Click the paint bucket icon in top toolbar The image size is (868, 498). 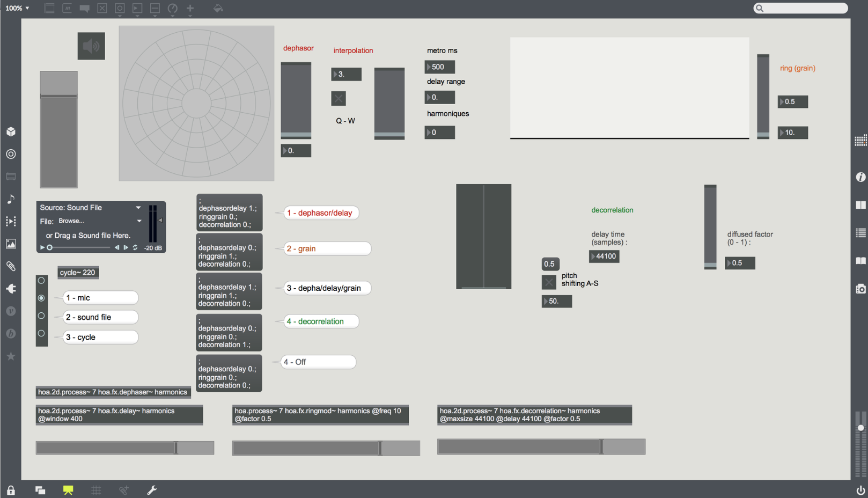(x=218, y=8)
